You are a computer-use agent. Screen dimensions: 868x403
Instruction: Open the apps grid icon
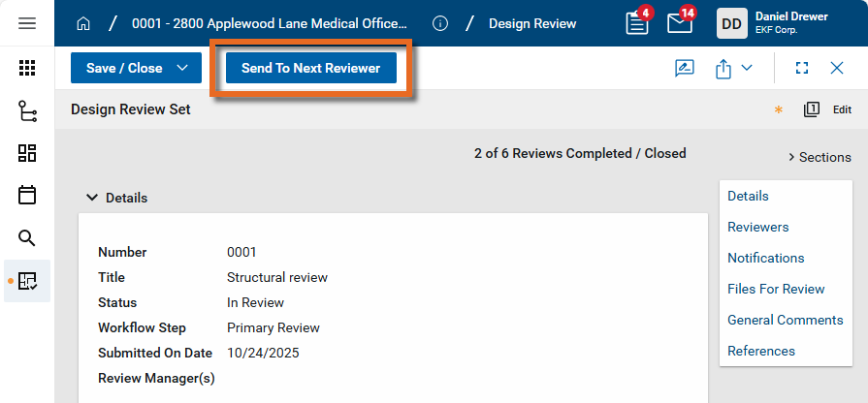(x=27, y=68)
